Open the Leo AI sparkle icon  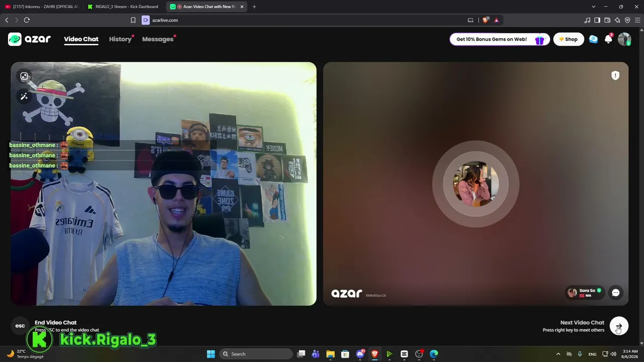[x=617, y=20]
